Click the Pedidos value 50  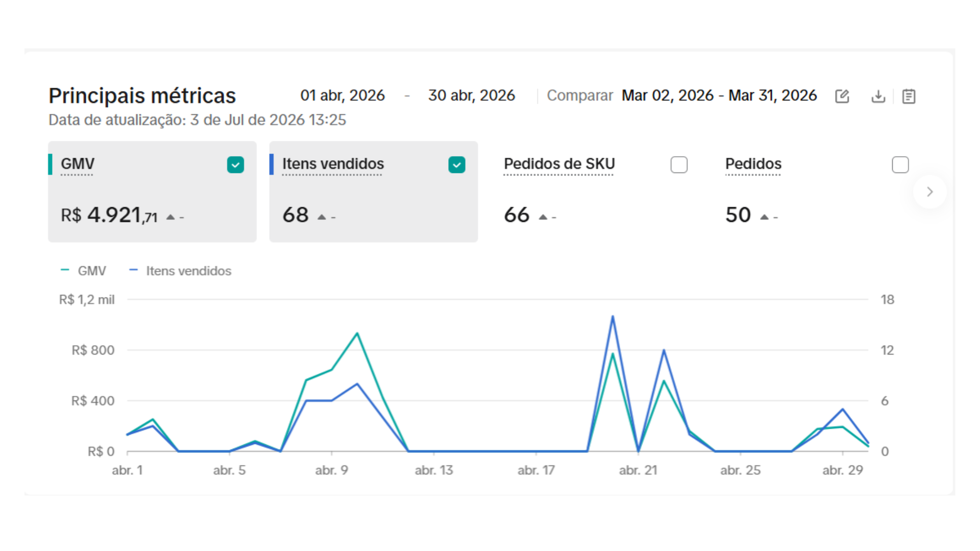[x=738, y=215]
